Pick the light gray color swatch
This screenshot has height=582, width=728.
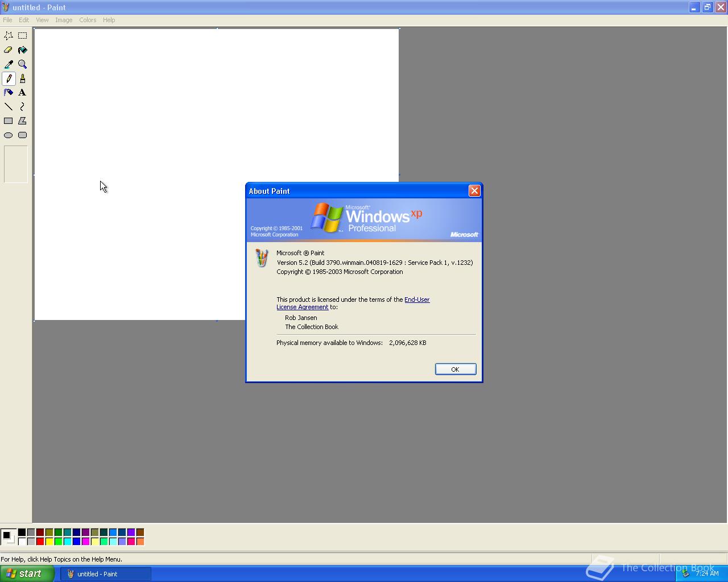click(x=31, y=542)
